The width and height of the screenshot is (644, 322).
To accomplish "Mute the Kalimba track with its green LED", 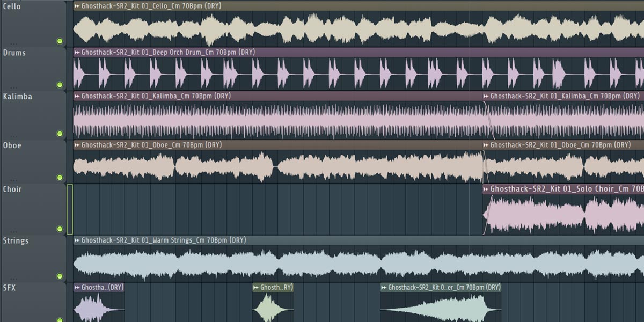I will tap(60, 134).
